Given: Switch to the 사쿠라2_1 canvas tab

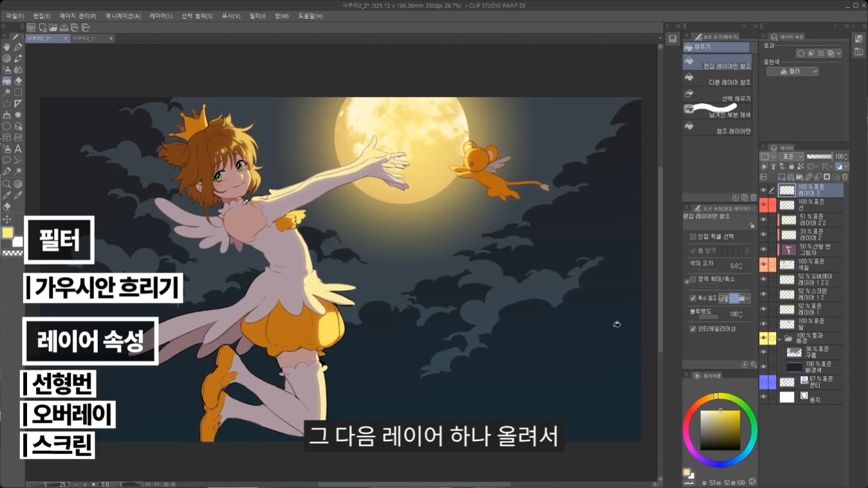Looking at the screenshot, I should [84, 39].
